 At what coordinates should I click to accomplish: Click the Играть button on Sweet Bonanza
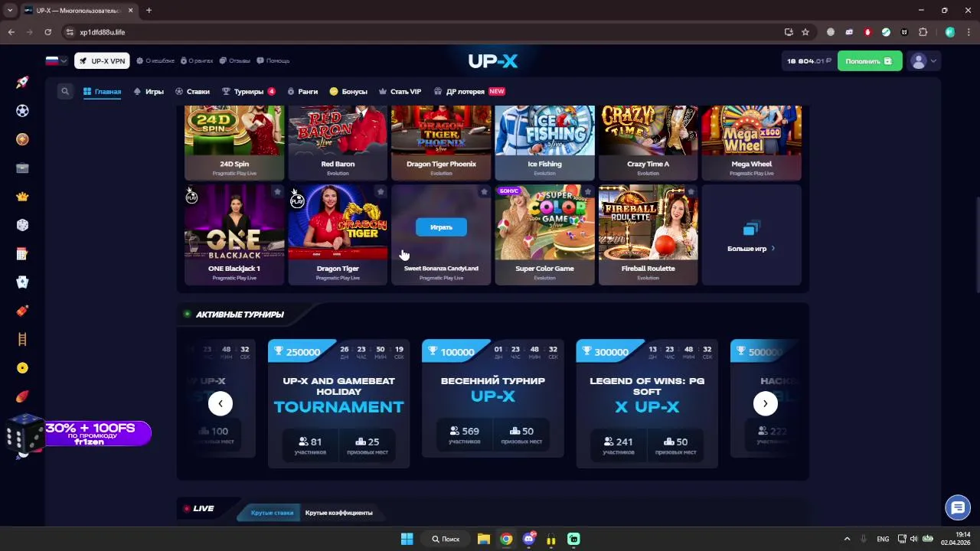pos(441,227)
